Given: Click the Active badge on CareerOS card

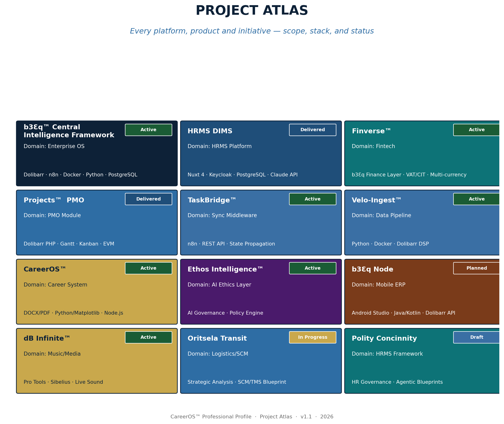Looking at the screenshot, I should [x=148, y=268].
